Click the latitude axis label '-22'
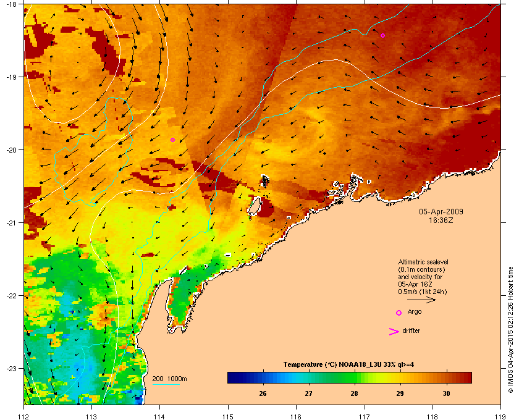Viewport: 519px width, 420px height. coord(12,295)
